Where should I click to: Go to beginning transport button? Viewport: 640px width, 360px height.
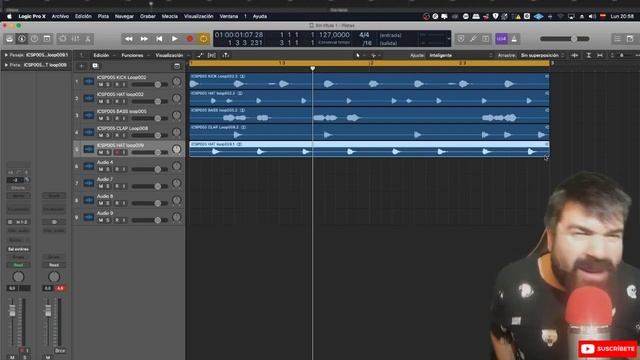159,39
